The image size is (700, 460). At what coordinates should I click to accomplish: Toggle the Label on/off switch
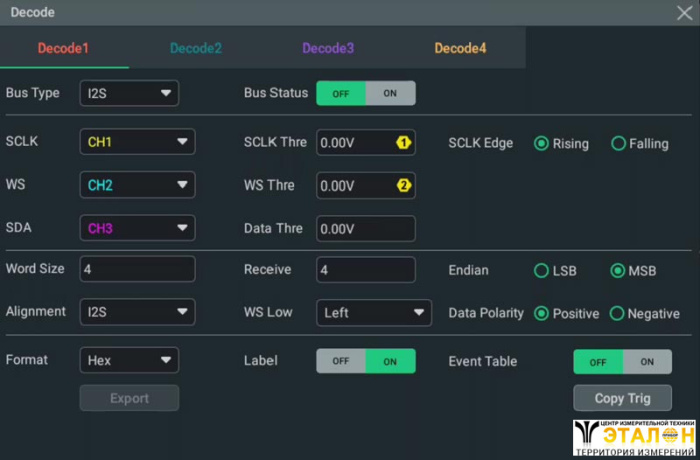tap(365, 361)
